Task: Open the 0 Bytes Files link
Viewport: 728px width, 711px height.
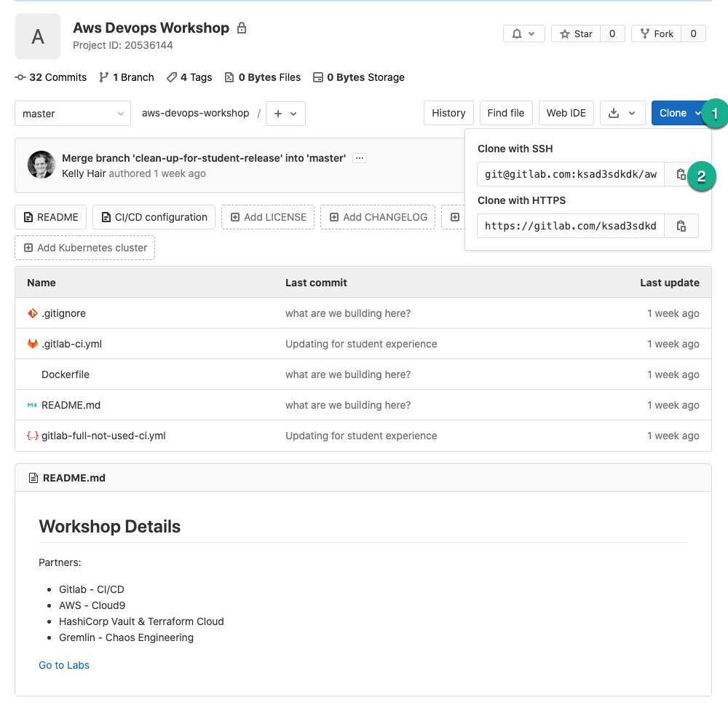Action: click(263, 77)
